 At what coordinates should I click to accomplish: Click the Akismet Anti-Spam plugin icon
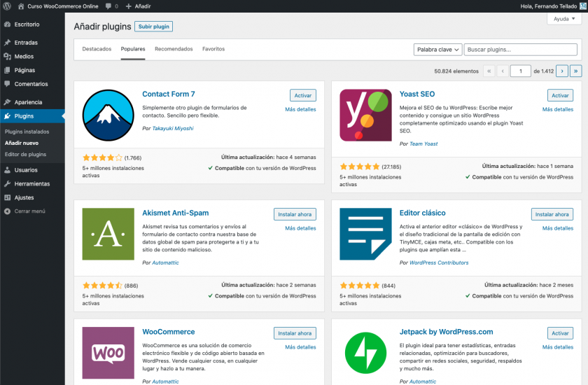click(108, 234)
